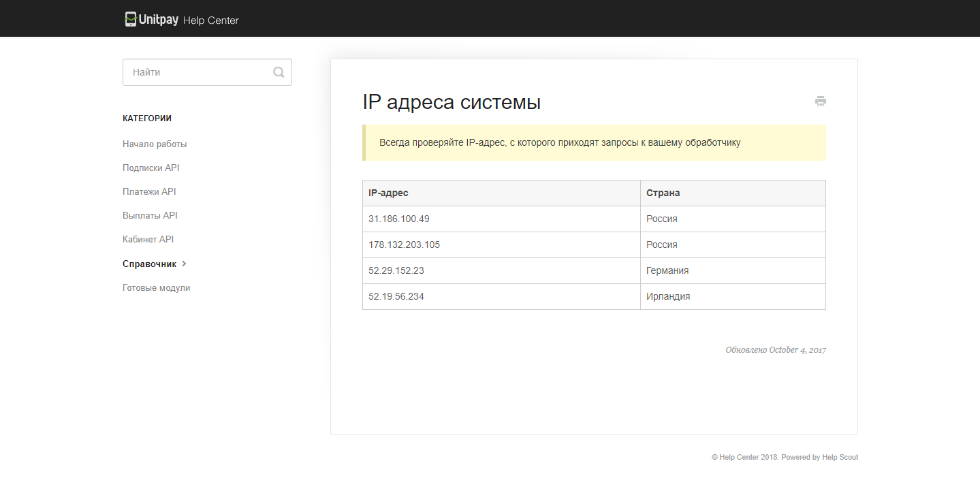
Task: Open the Help Scout link in the footer
Action: (x=840, y=457)
